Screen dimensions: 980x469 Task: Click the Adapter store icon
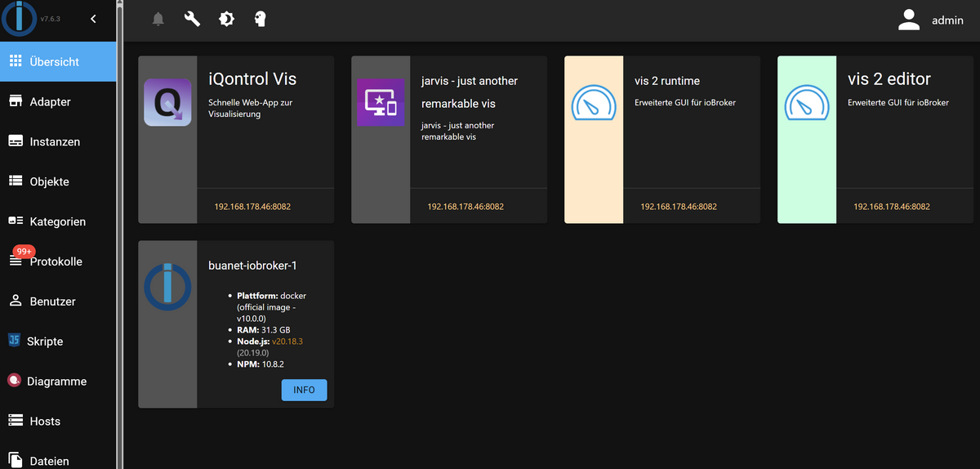coord(16,101)
